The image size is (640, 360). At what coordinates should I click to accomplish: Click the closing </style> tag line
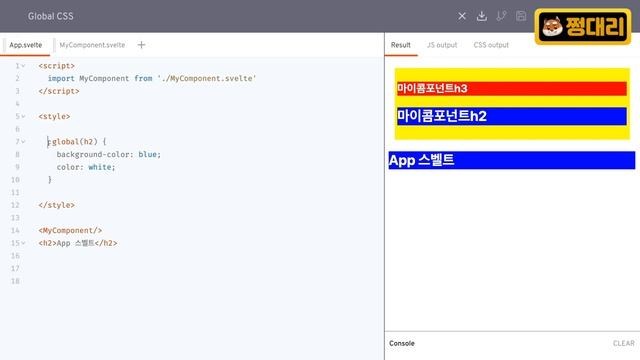coord(56,205)
